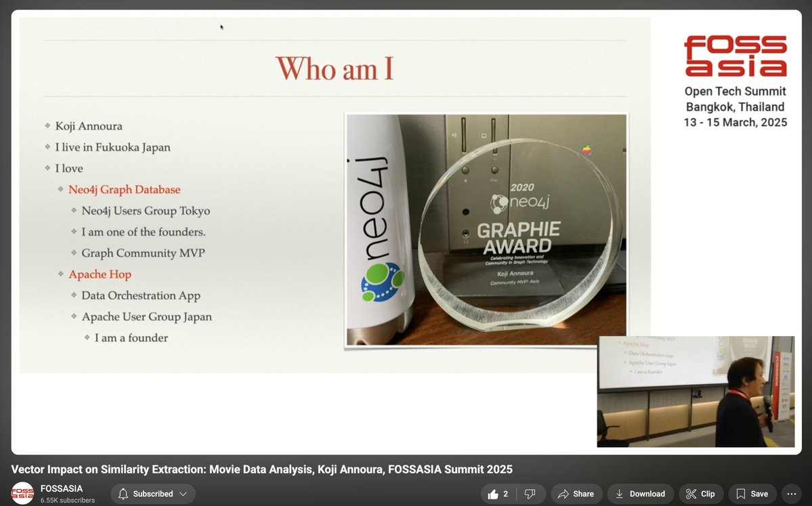Save the video to a playlist

click(x=752, y=494)
